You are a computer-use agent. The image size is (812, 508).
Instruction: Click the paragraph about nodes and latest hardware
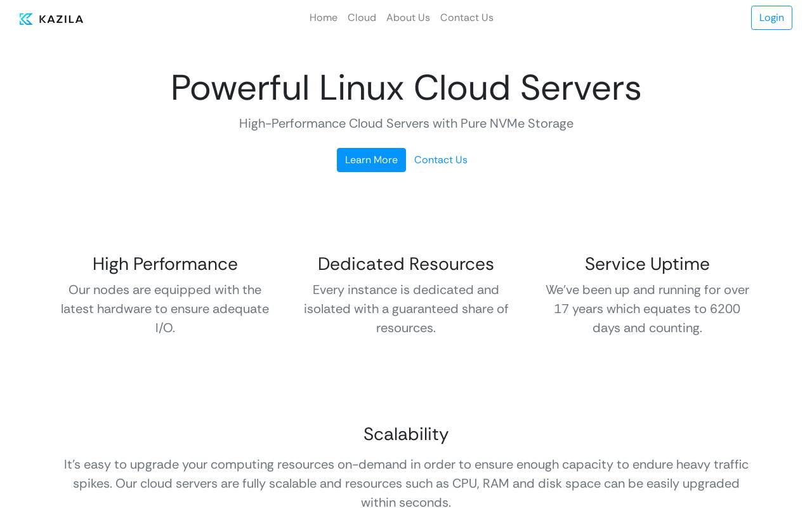pos(165,309)
